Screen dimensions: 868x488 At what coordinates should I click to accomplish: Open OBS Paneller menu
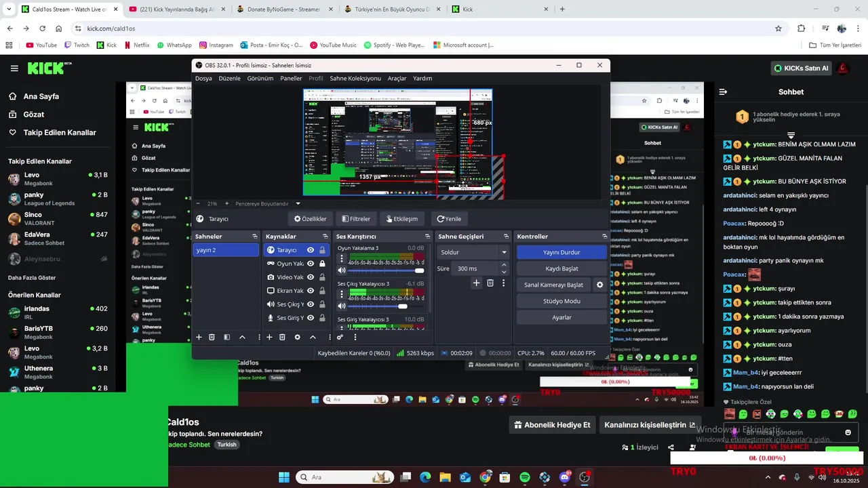[291, 79]
